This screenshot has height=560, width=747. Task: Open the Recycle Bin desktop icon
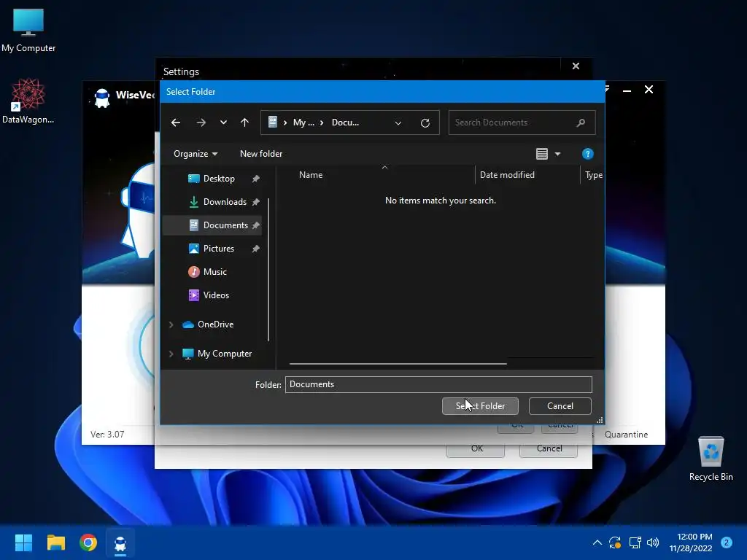pyautogui.click(x=711, y=459)
